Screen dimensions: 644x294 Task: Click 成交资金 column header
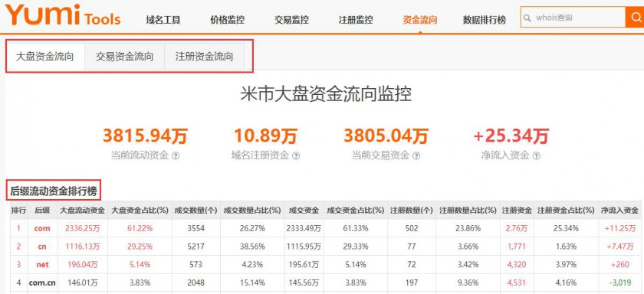(x=304, y=211)
